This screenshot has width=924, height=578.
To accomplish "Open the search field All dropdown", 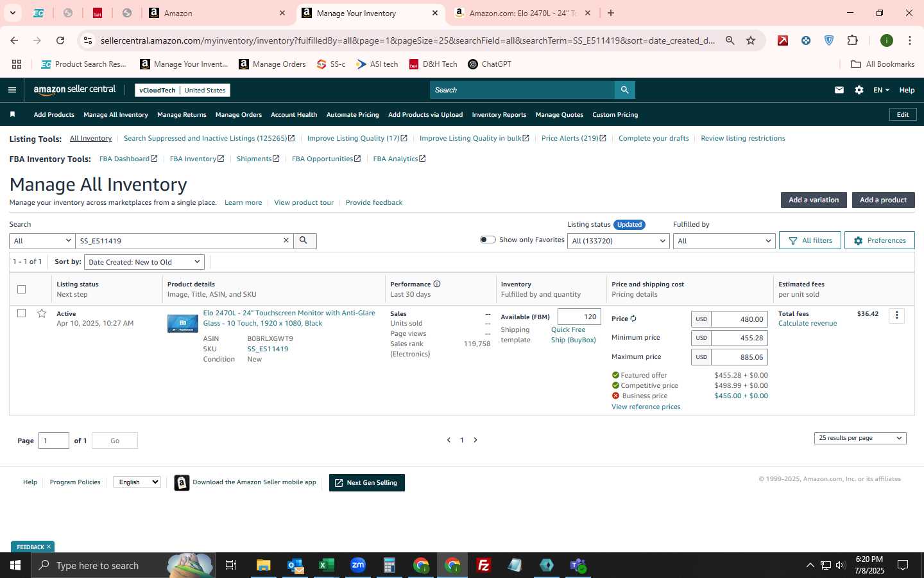I will [x=42, y=241].
